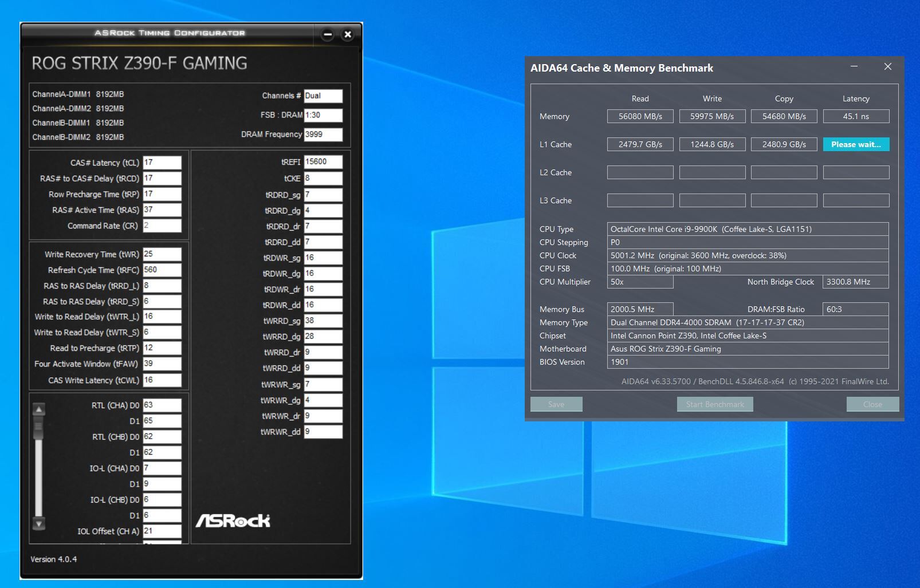Select the tWTR_L field
This screenshot has width=920, height=588.
pos(162,317)
